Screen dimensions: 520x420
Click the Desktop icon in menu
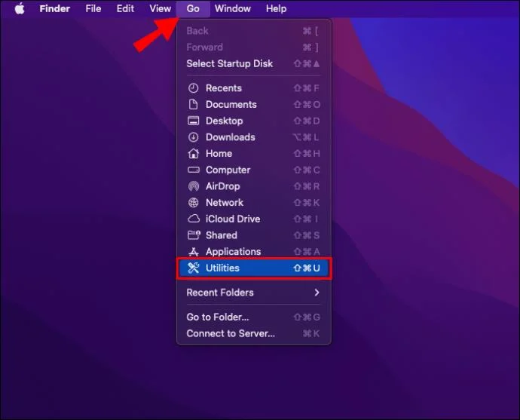[194, 121]
